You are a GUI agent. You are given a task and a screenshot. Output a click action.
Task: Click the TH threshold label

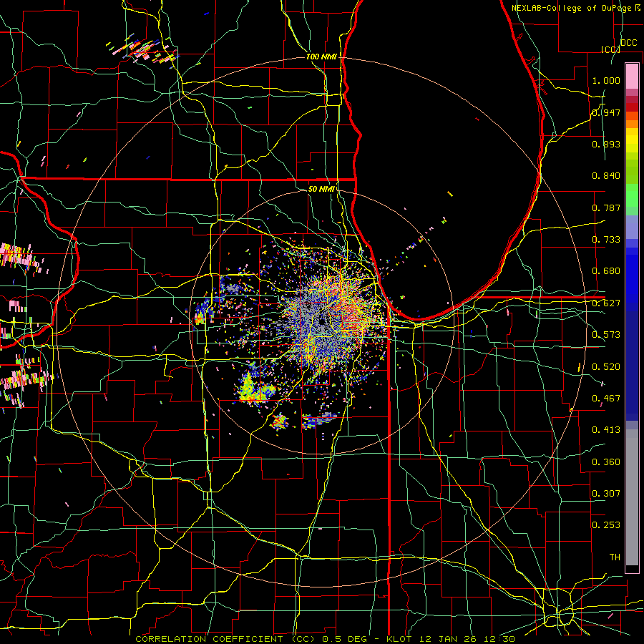point(615,557)
